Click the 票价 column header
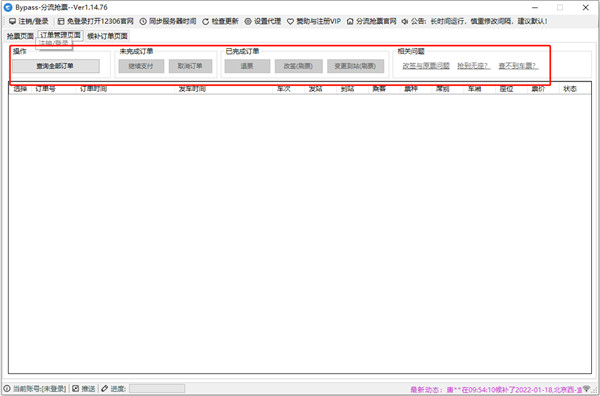The image size is (600, 396). coord(543,89)
